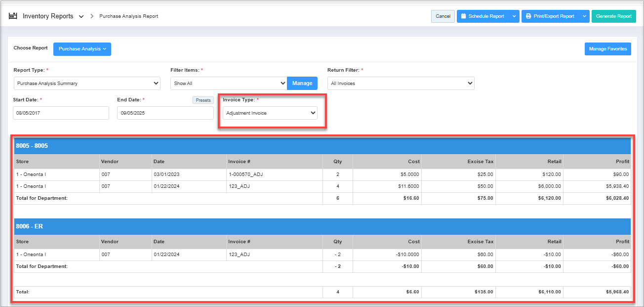The image size is (644, 307).
Task: Click the Purchase Analysis Report breadcrumb
Action: pyautogui.click(x=128, y=16)
